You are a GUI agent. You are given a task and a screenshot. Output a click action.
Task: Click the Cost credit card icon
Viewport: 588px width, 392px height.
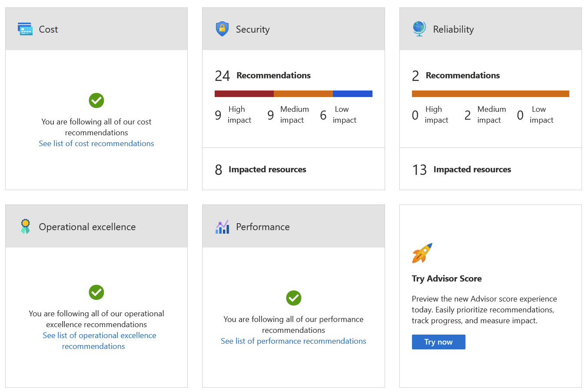pyautogui.click(x=25, y=29)
